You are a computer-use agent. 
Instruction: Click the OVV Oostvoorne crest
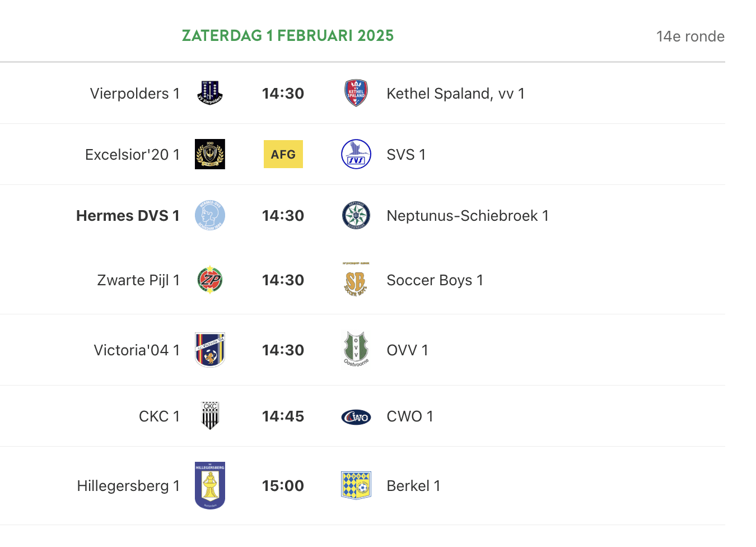[x=356, y=349]
